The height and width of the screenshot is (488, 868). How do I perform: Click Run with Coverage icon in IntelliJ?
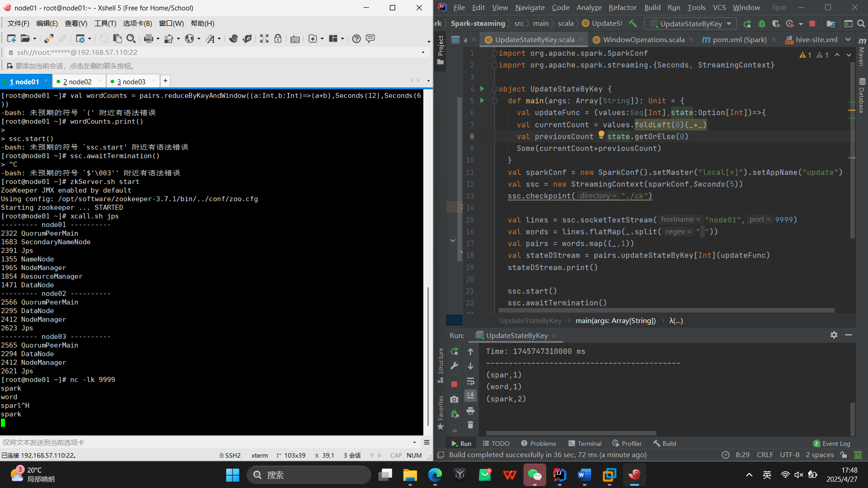776,24
